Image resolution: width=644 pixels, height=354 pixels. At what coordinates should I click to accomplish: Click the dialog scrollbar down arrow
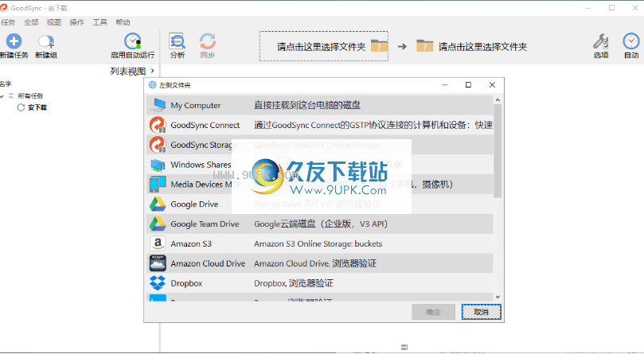click(x=498, y=297)
